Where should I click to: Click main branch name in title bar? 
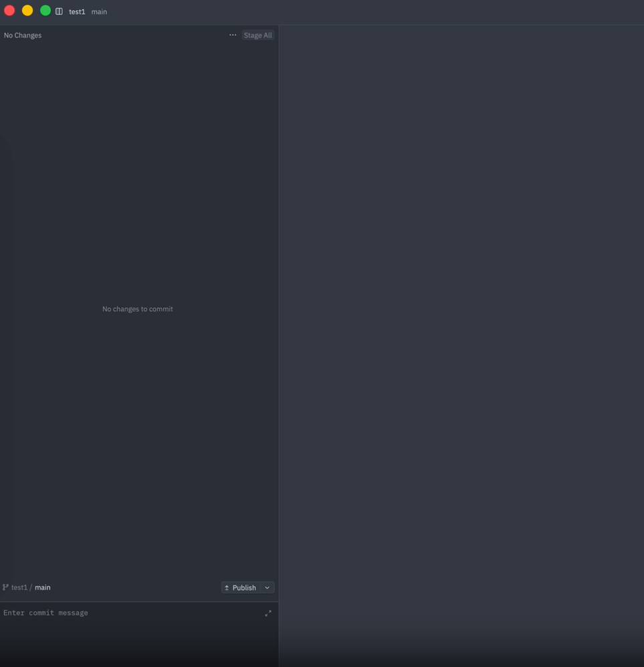click(99, 11)
